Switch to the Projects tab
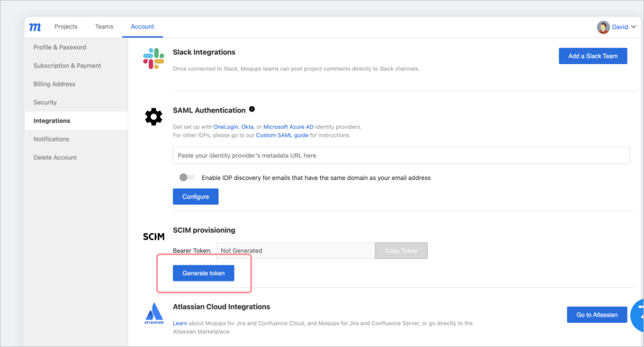This screenshot has width=644, height=347. tap(66, 26)
